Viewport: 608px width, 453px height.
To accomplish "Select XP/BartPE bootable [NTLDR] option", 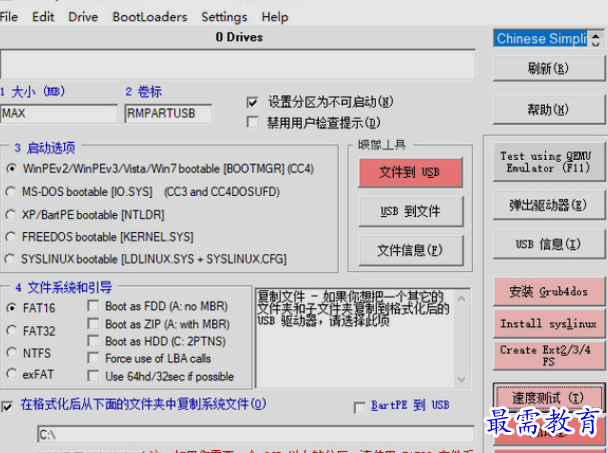I will click(11, 214).
